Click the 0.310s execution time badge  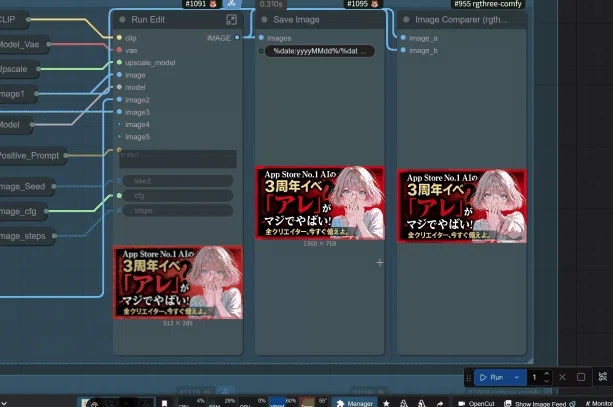pyautogui.click(x=271, y=4)
